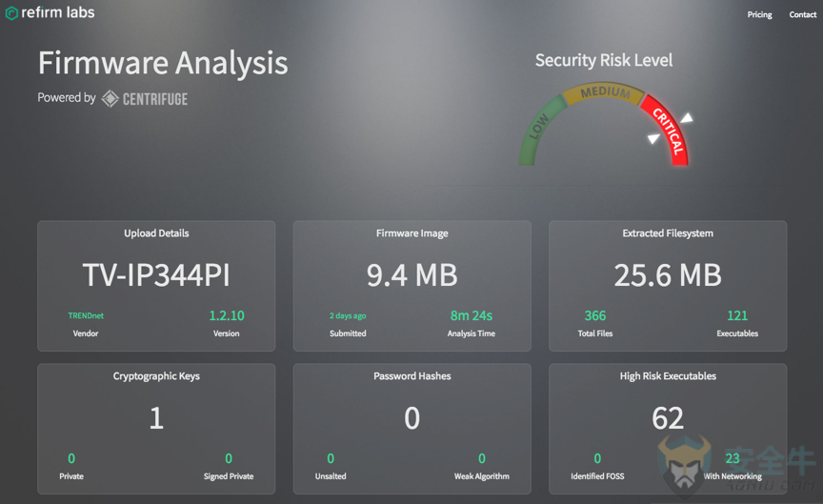Open the Pricing page
Screen dimensions: 823x504
click(759, 14)
